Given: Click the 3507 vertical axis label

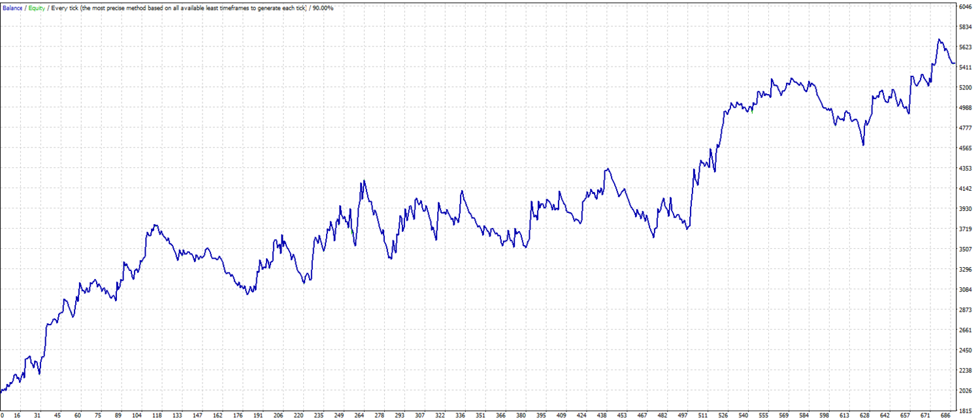Looking at the screenshot, I should (965, 249).
